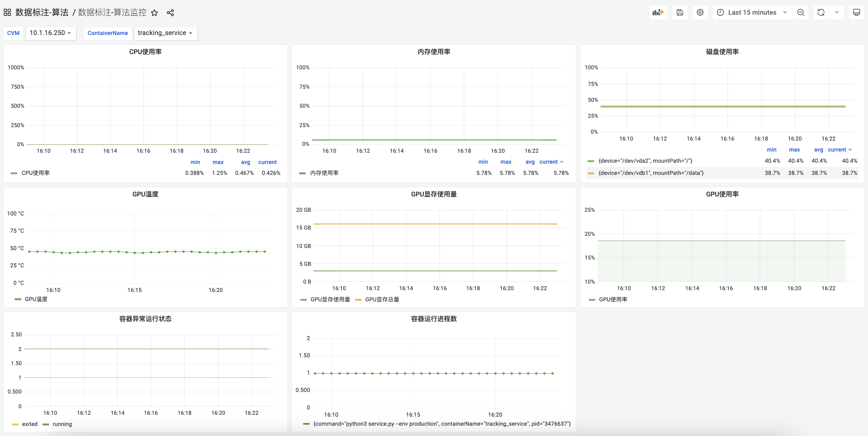Save the dashboard with disk icon
This screenshot has height=436, width=868.
(680, 12)
